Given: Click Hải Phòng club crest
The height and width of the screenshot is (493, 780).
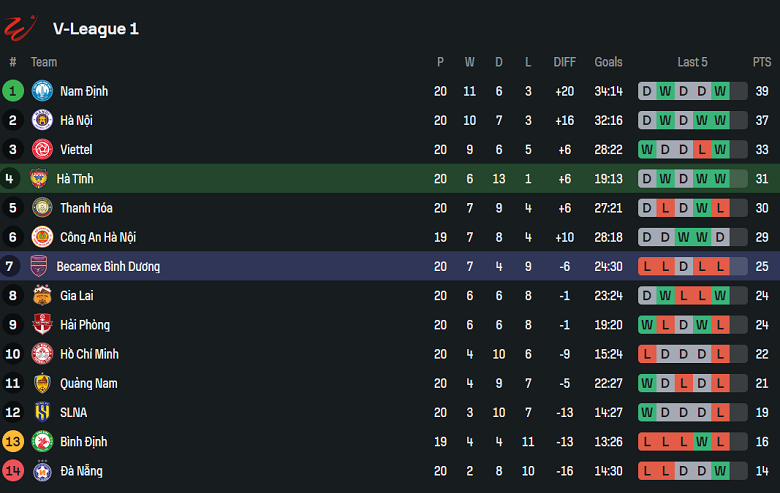Looking at the screenshot, I should pos(42,325).
